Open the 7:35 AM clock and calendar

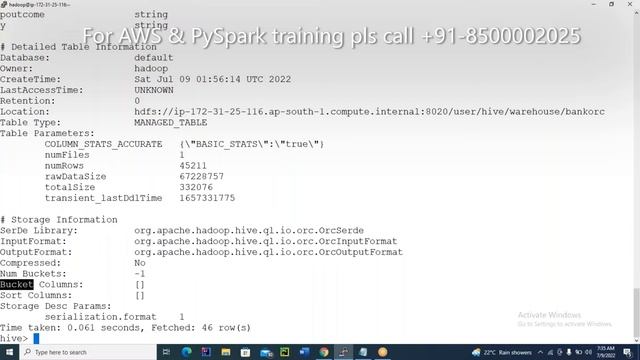tap(606, 352)
